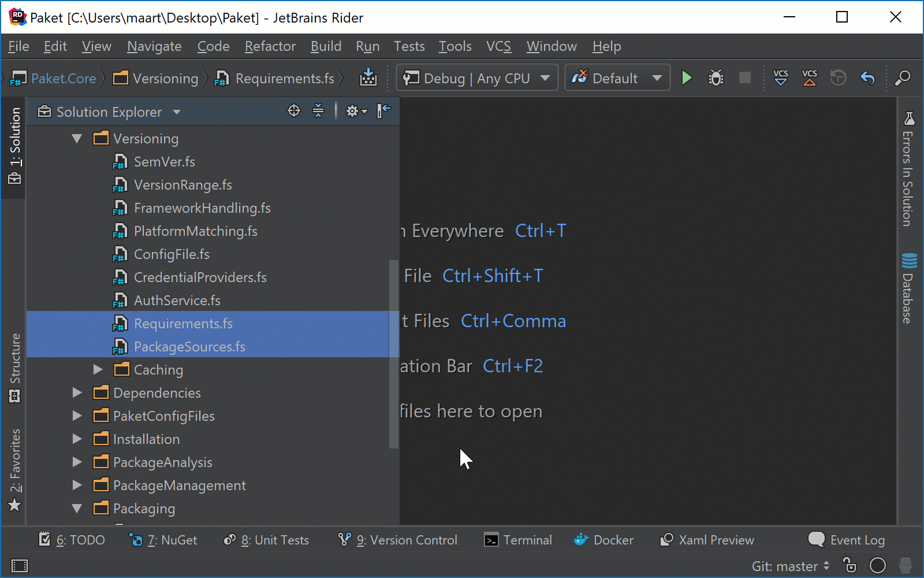Click the VCS Update Project icon
924x578 pixels.
click(x=780, y=78)
